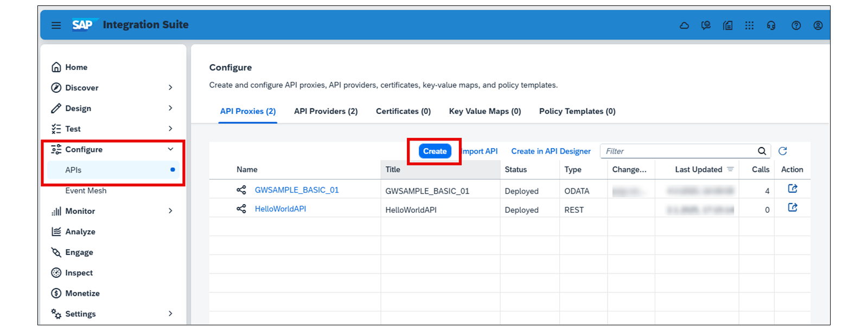This screenshot has width=868, height=331.
Task: Expand the Monitor menu chevron
Action: tap(170, 211)
